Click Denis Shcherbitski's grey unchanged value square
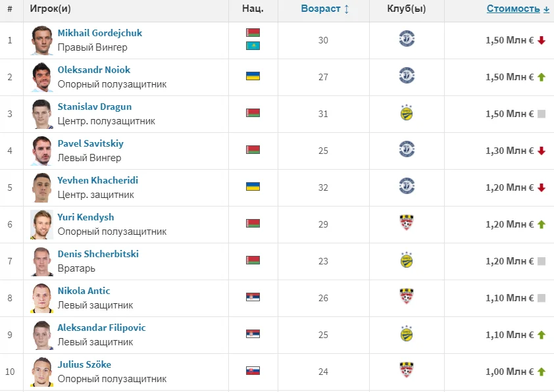This screenshot has width=554, height=392. 541,261
